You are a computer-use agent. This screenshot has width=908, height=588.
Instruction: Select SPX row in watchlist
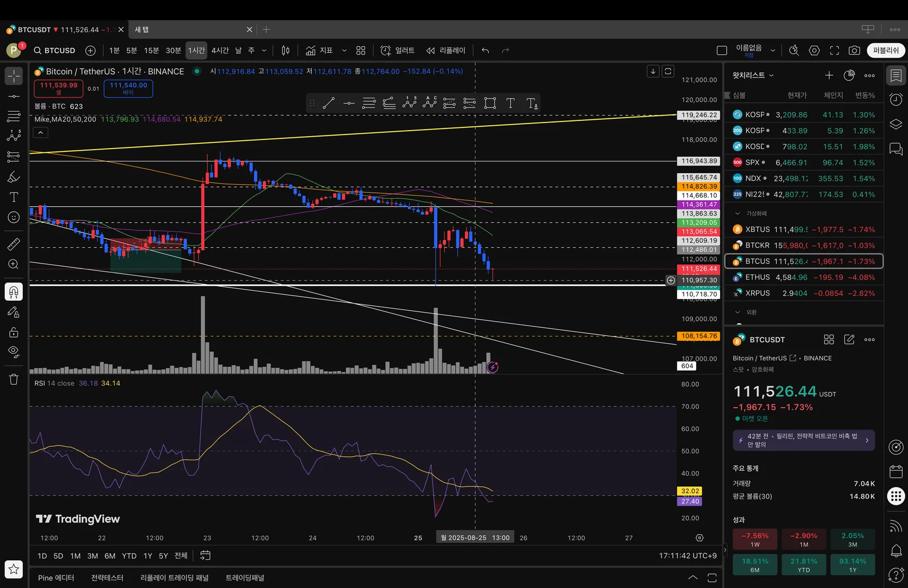pos(804,162)
